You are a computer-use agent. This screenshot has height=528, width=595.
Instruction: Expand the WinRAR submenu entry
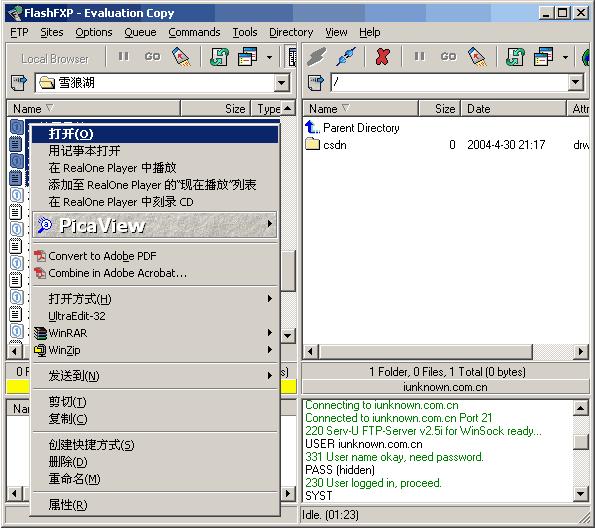(154, 333)
